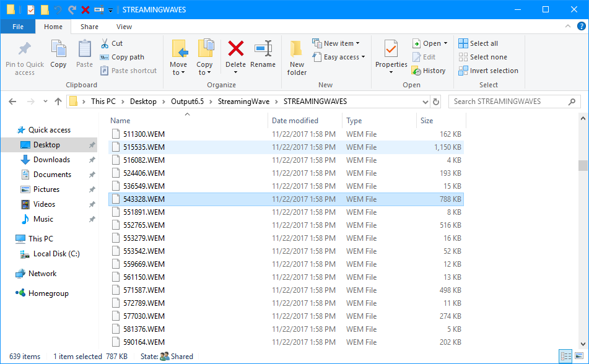Sort files by the Size column
589x364 pixels.
pyautogui.click(x=441, y=121)
